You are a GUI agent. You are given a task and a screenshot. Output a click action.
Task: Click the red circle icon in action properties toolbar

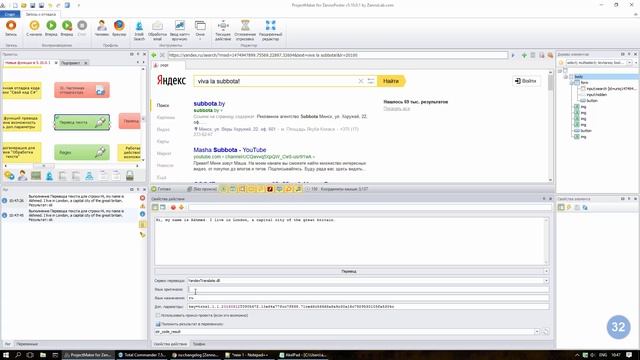(173, 207)
